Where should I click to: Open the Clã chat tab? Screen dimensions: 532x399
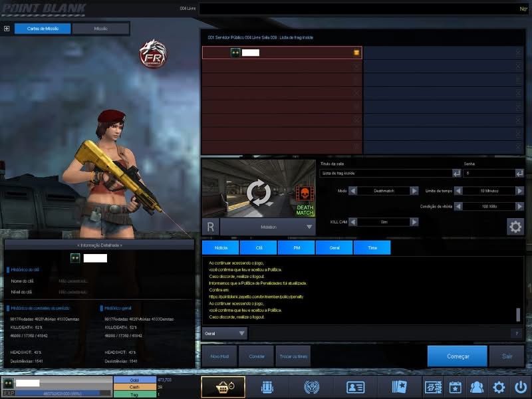(259, 247)
